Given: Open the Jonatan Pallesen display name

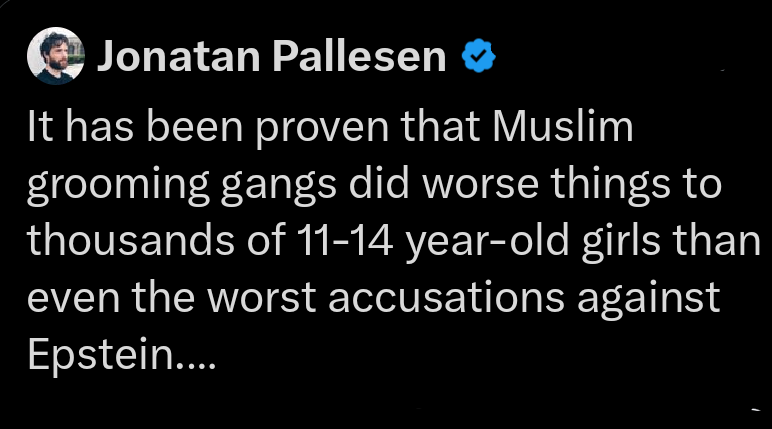Looking at the screenshot, I should pos(270,58).
